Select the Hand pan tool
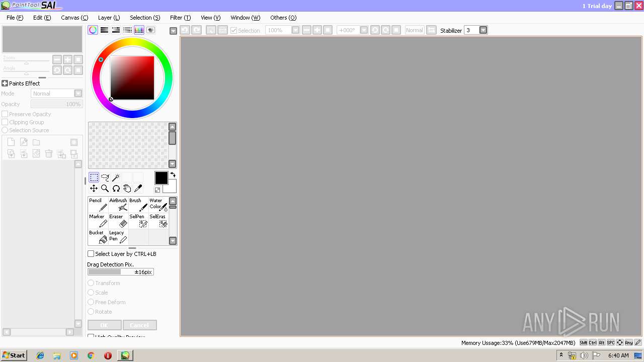The image size is (644, 362). click(x=127, y=188)
